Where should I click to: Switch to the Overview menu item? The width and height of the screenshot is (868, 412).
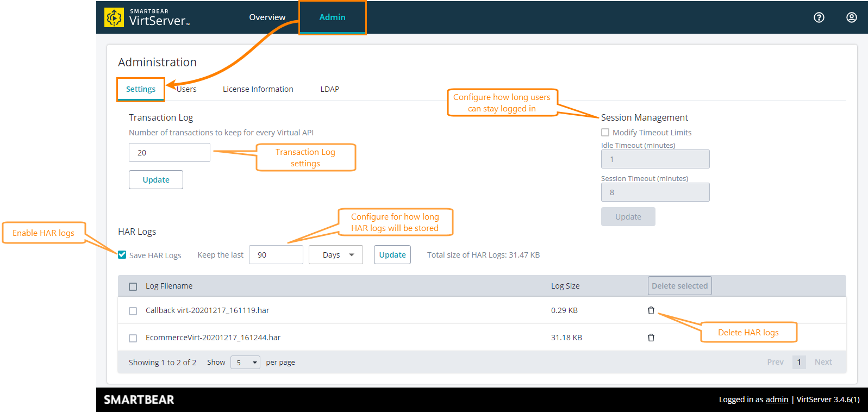pyautogui.click(x=267, y=17)
